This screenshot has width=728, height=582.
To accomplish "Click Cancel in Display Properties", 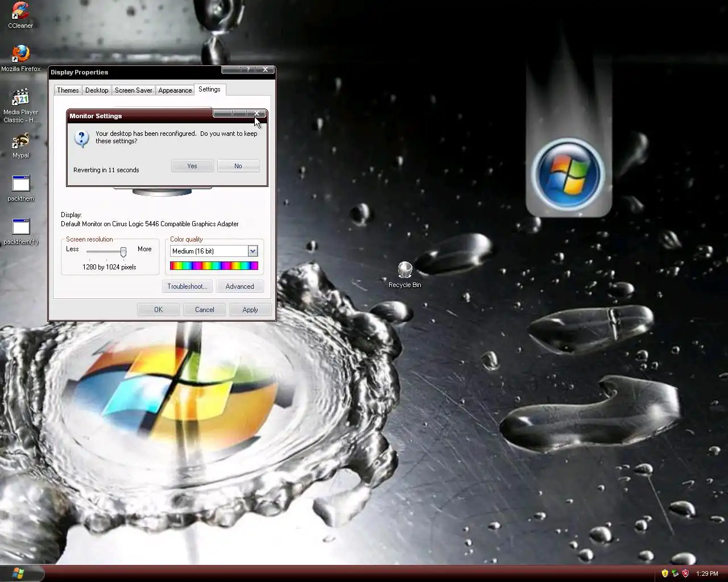I will pyautogui.click(x=204, y=310).
